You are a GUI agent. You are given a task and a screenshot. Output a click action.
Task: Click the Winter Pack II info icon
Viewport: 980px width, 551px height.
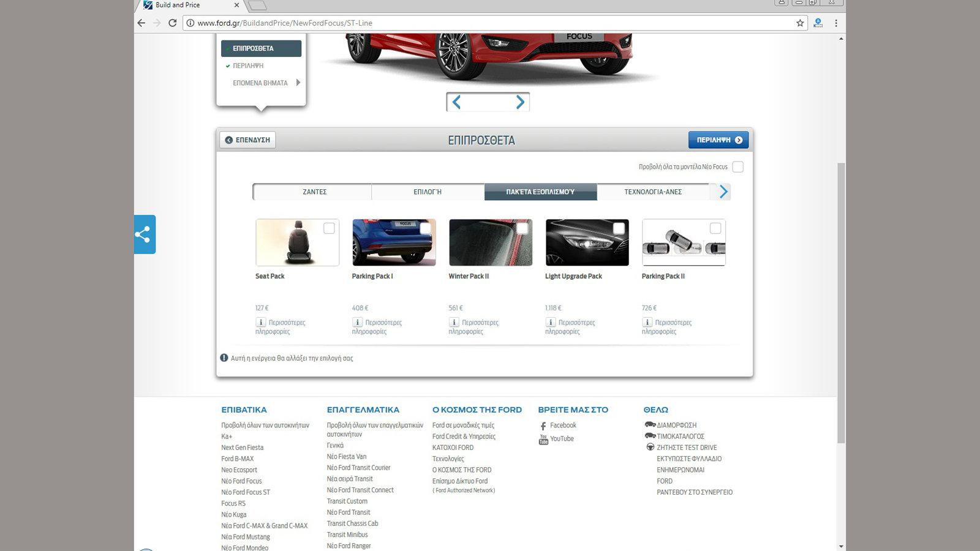pyautogui.click(x=454, y=322)
